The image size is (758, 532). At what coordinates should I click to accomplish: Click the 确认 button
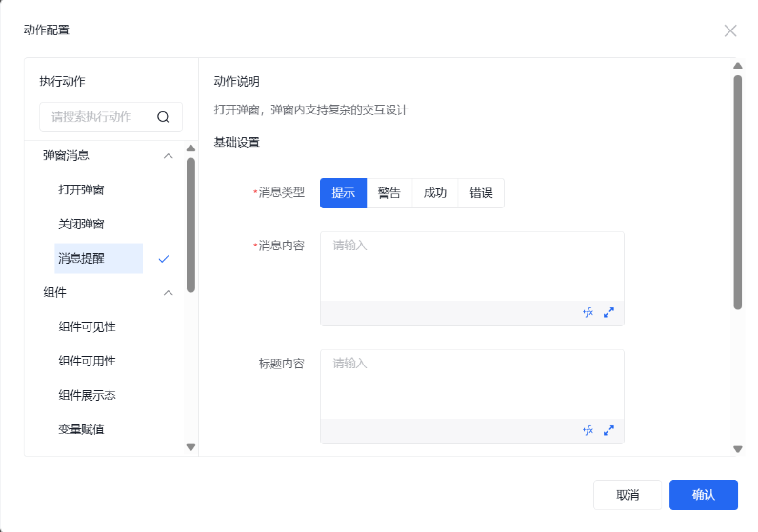(703, 495)
